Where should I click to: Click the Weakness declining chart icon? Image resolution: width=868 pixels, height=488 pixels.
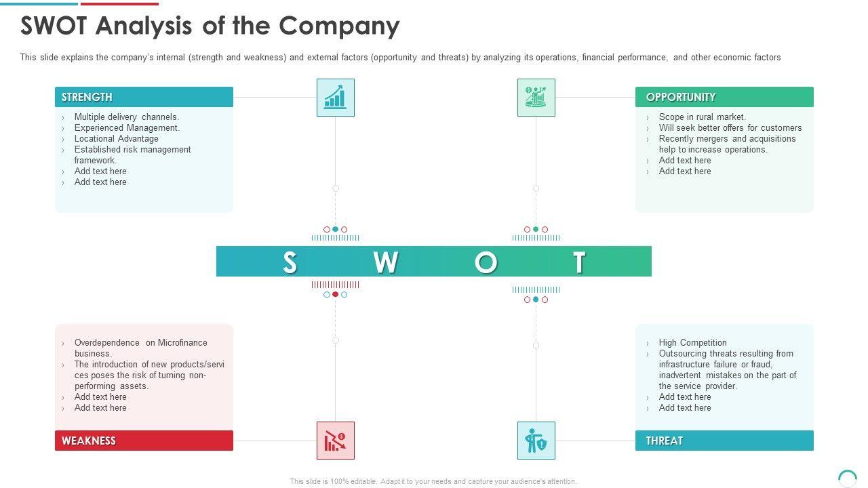coord(335,441)
